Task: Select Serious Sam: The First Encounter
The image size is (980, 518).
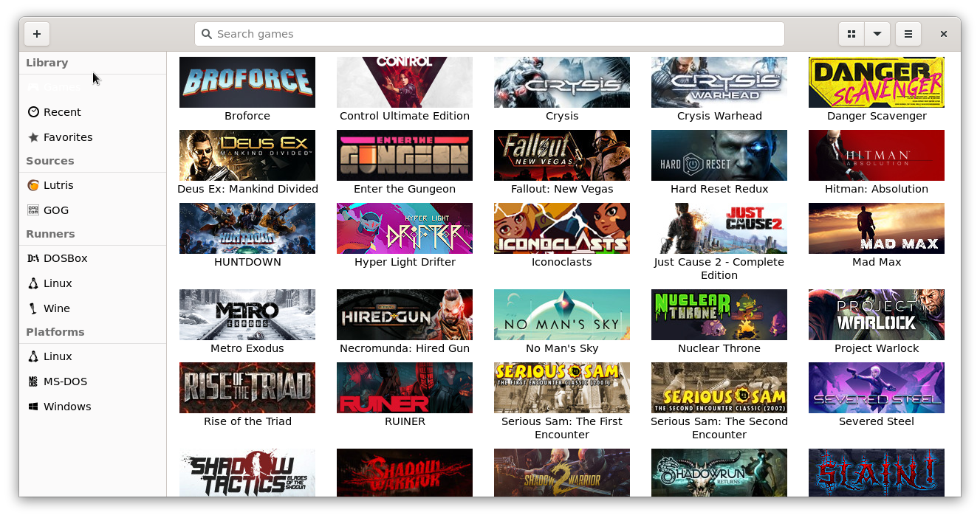Action: [x=561, y=387]
